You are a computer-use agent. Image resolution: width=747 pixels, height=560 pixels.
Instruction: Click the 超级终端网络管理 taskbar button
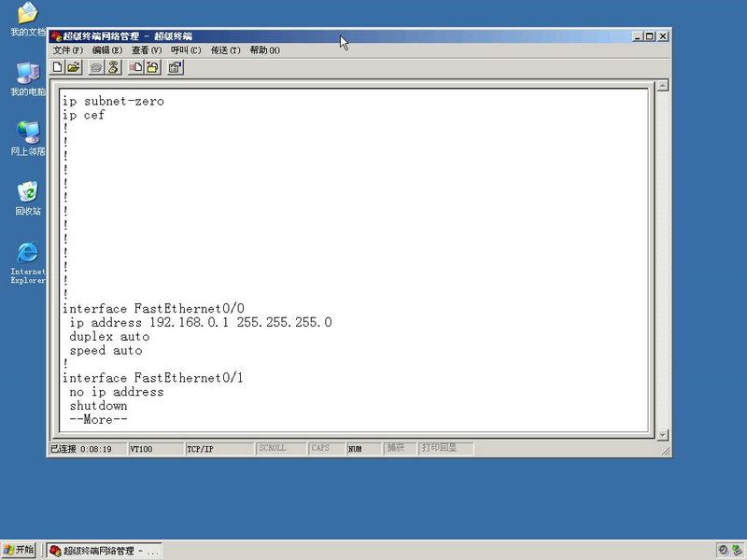click(105, 551)
